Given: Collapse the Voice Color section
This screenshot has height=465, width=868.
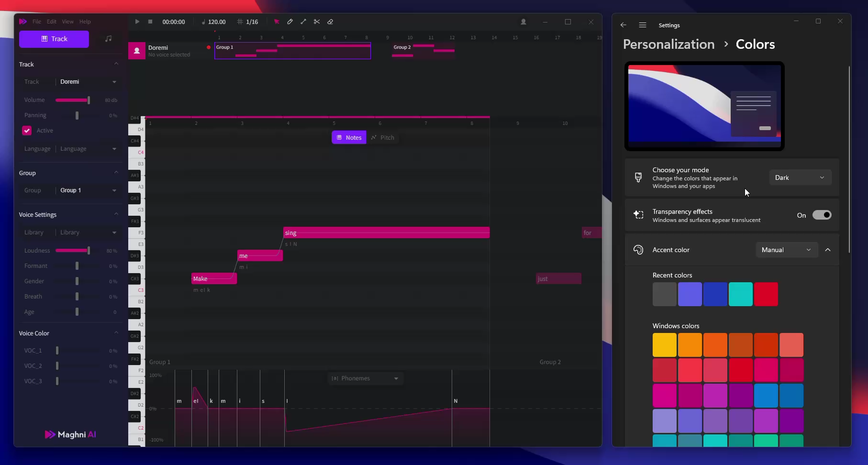Looking at the screenshot, I should click(116, 333).
